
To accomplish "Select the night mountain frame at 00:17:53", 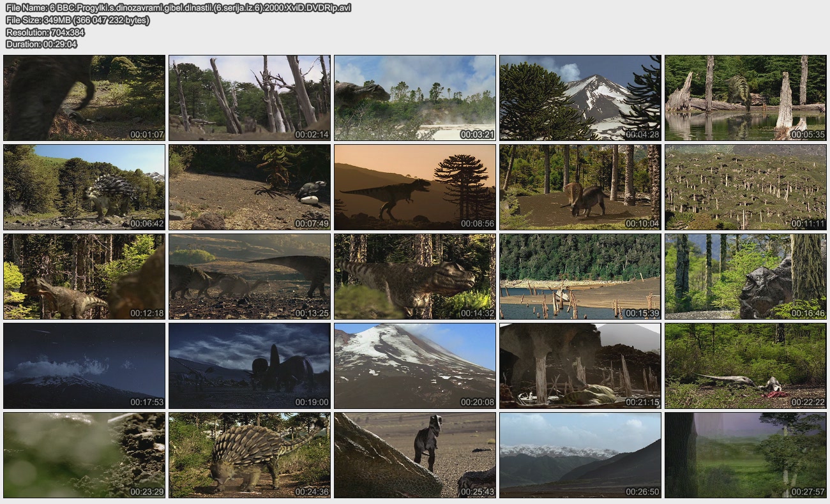I will tap(84, 366).
